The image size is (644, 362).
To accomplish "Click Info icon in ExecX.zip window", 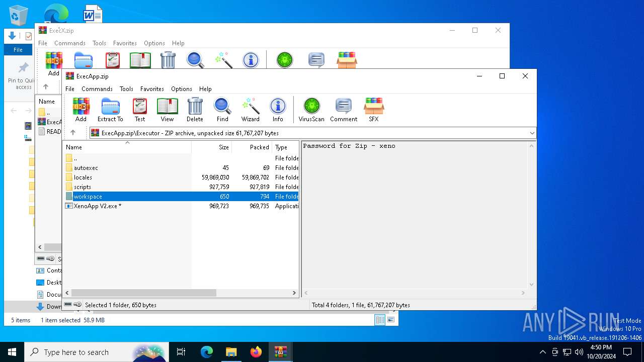I will pos(251,60).
